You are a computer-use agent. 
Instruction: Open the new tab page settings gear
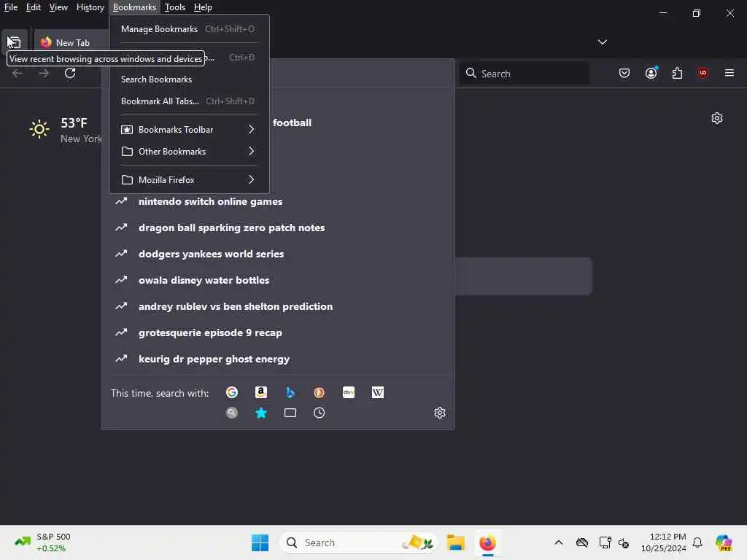click(x=716, y=118)
